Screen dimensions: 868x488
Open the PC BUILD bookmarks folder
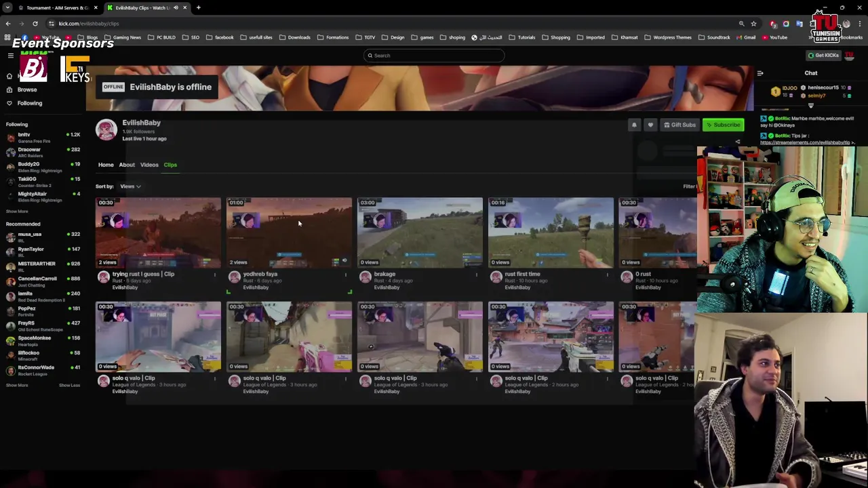(162, 37)
